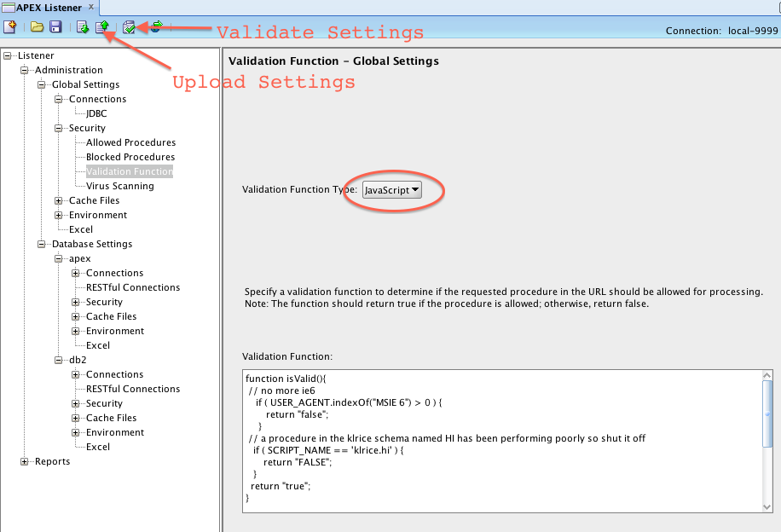Click the globe icon with green arrow
Screen dimensions: 781x532
pos(156,26)
